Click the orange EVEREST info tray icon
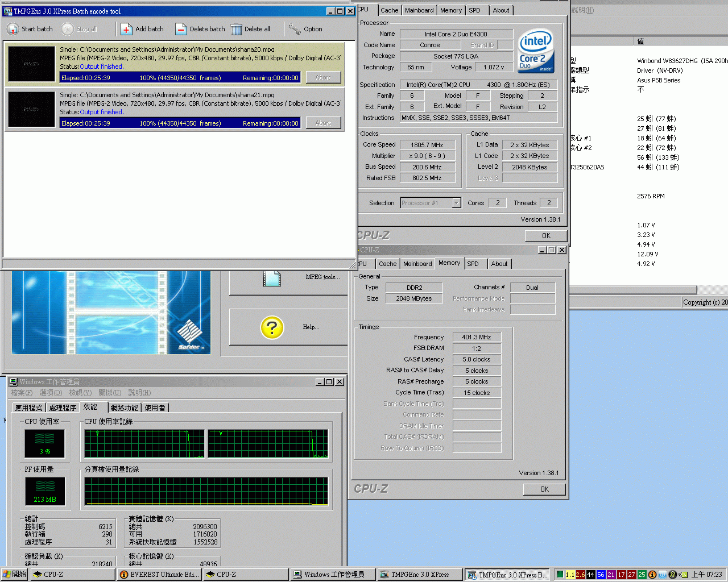Viewport: 728px width, 582px height. pos(652,575)
